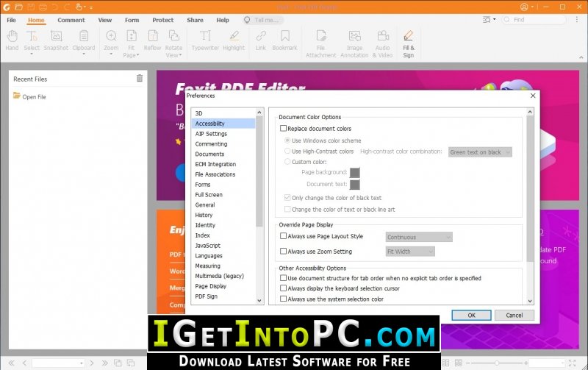Take a SnapShot of the page
The width and height of the screenshot is (588, 370).
pos(56,40)
